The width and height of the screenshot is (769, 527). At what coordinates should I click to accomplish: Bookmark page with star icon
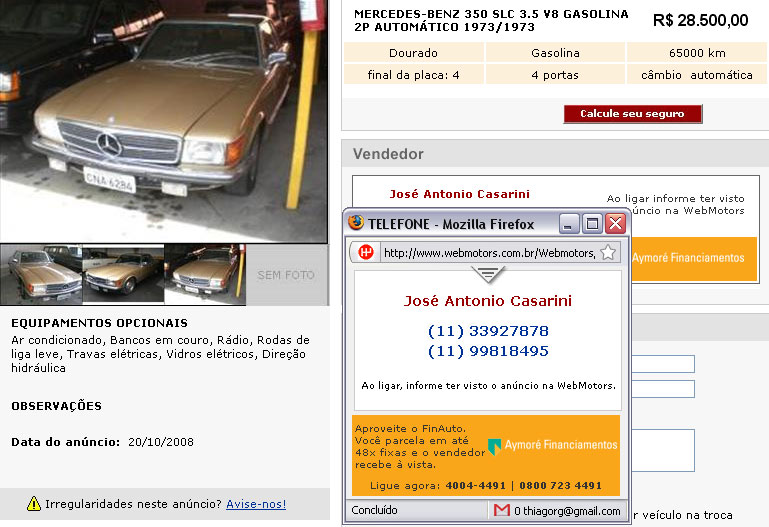click(608, 252)
